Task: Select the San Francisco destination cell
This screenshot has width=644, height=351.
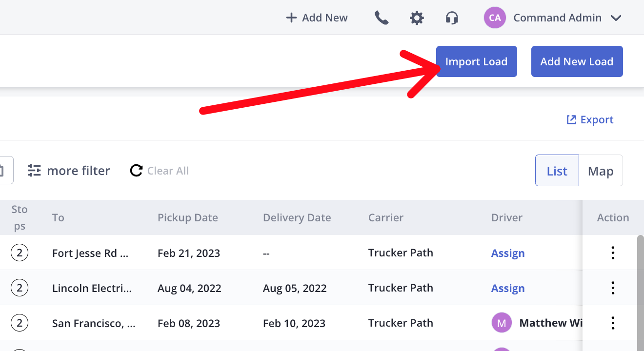Action: 94,323
